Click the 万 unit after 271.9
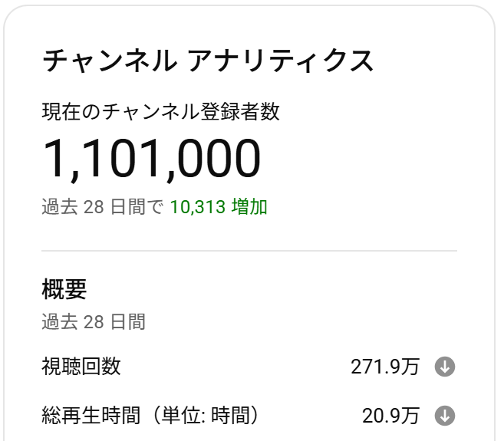 [410, 367]
